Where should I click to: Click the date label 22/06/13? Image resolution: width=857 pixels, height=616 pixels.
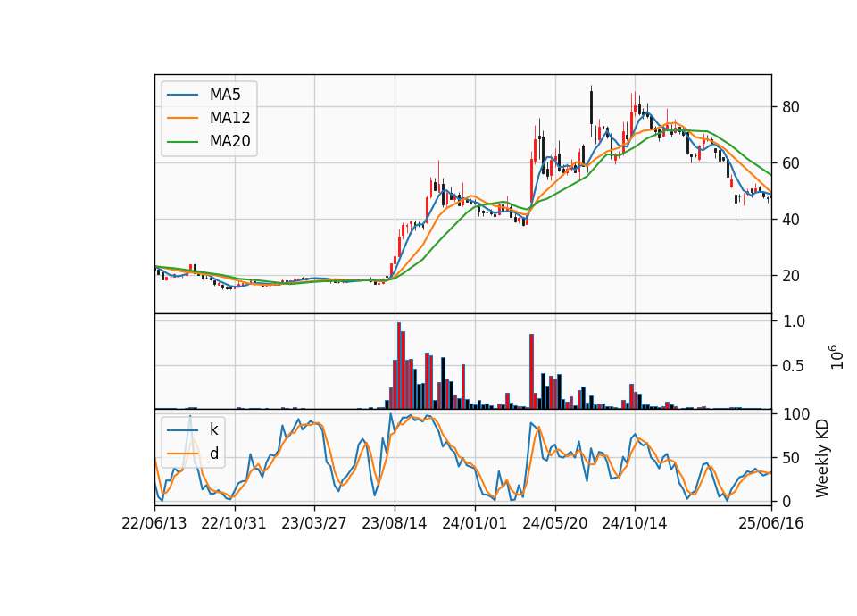coord(154,523)
